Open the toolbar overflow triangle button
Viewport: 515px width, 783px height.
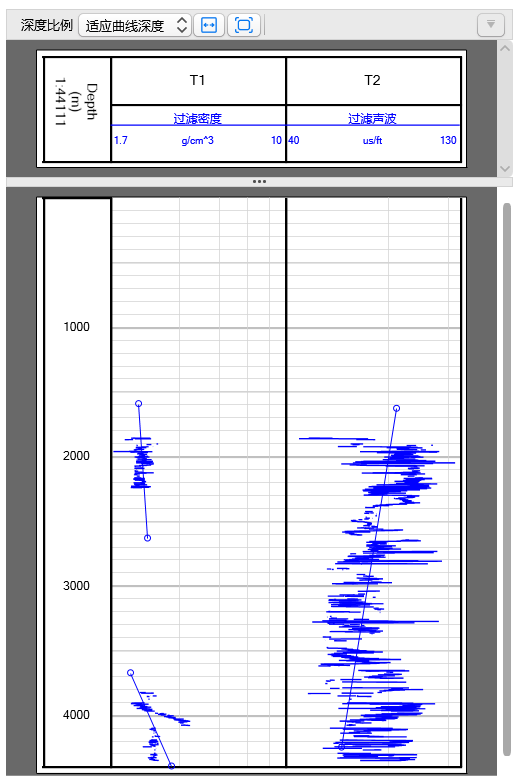[x=491, y=24]
